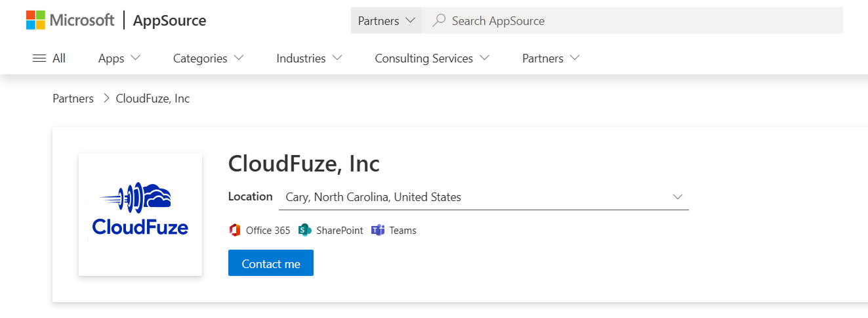Click the Office 365 label text
The height and width of the screenshot is (318, 868).
point(268,230)
